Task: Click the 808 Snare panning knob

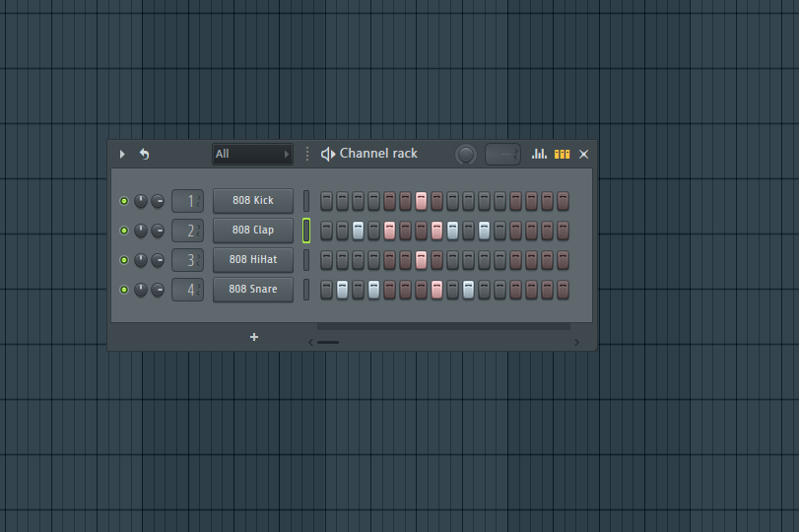Action: click(x=141, y=290)
